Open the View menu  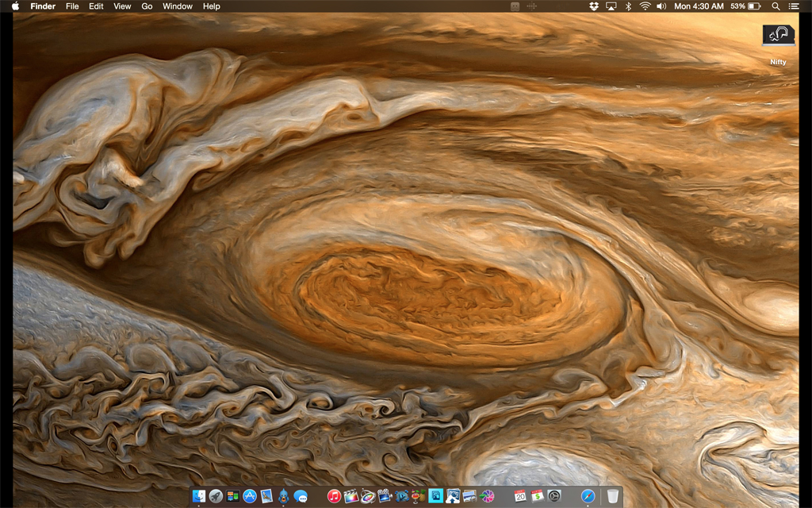(x=122, y=6)
